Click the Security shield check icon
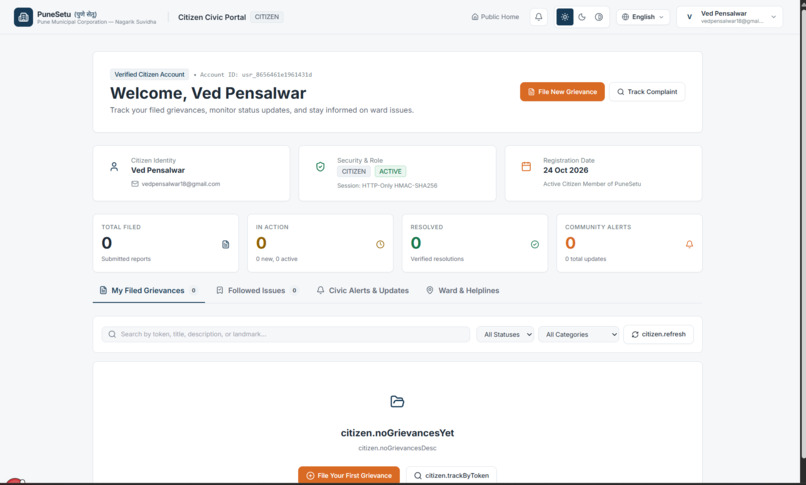Screen dimensions: 806x485 tap(320, 167)
